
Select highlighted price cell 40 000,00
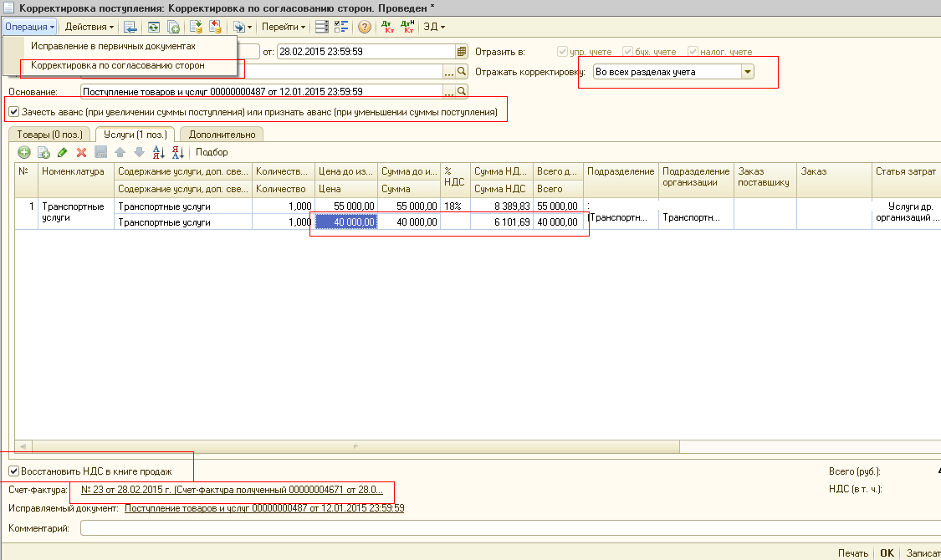(x=346, y=222)
